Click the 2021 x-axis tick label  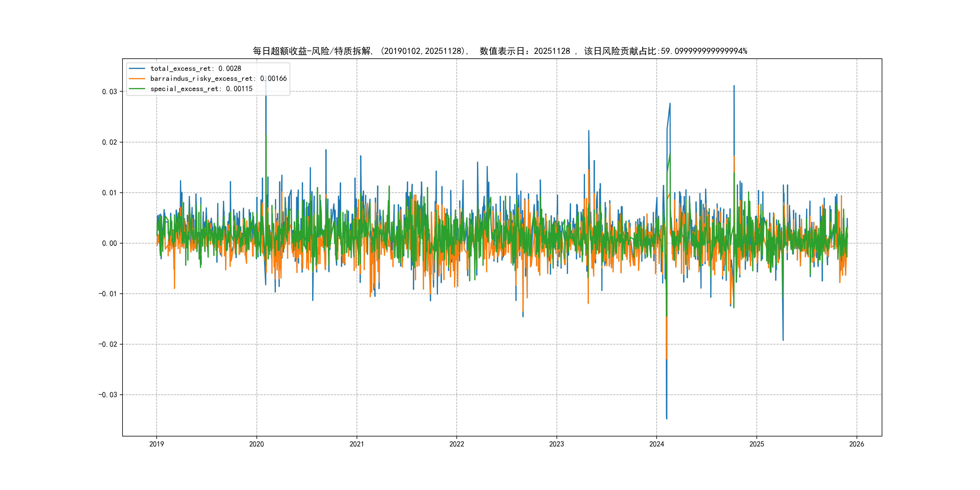357,444
